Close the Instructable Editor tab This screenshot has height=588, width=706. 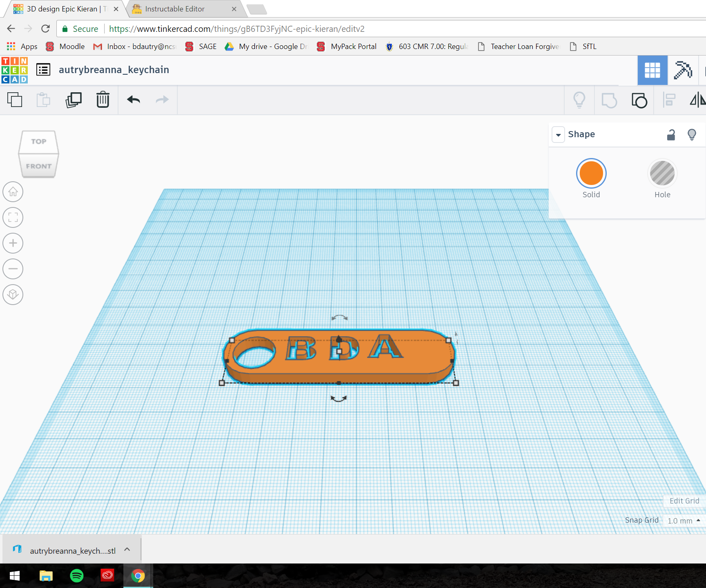[234, 9]
